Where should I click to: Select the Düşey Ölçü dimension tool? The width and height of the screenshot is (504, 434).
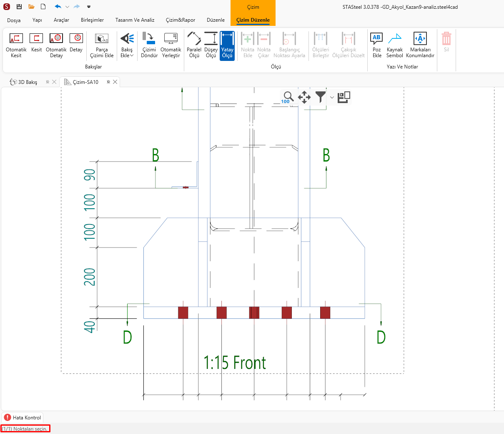tap(211, 45)
